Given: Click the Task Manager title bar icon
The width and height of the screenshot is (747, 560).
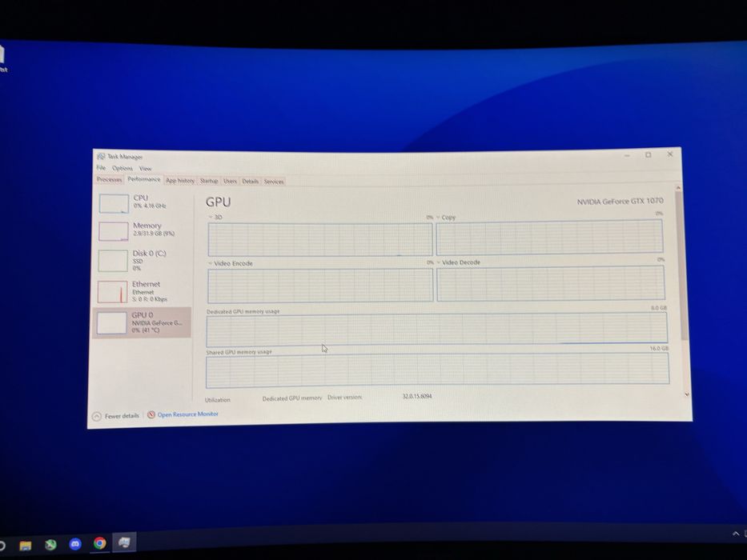Looking at the screenshot, I should tap(101, 156).
